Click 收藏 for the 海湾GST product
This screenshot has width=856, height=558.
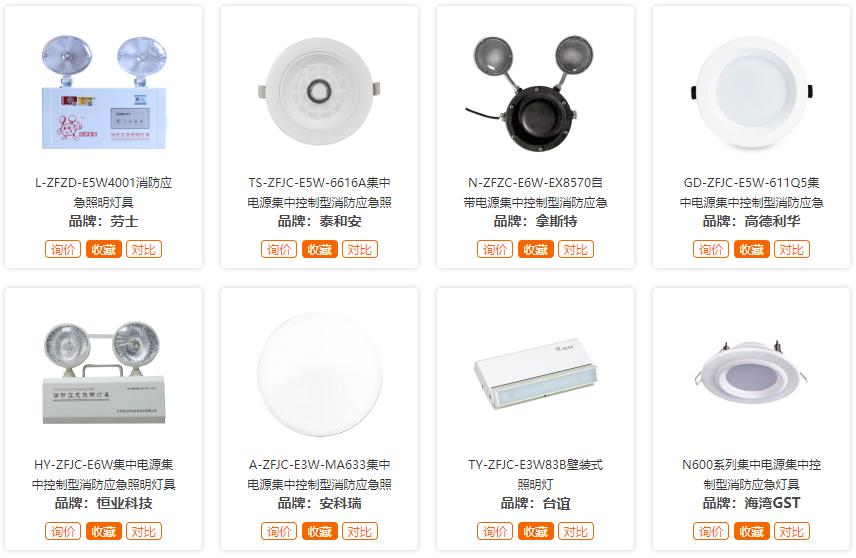click(752, 531)
